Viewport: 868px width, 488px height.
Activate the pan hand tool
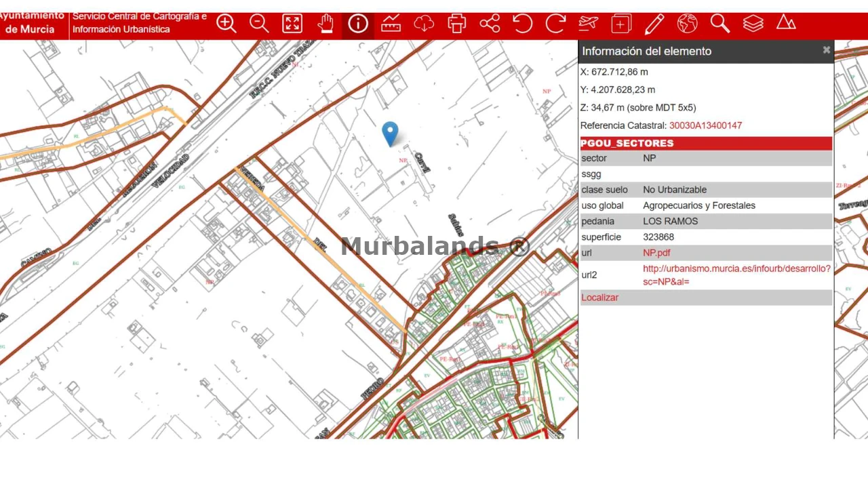[325, 24]
